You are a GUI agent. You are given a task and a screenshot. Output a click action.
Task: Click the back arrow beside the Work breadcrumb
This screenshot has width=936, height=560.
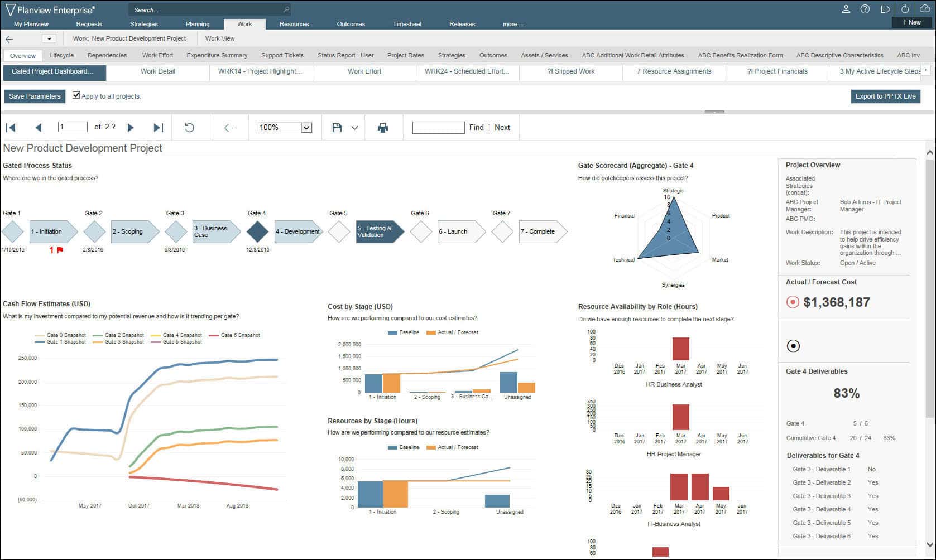tap(9, 39)
